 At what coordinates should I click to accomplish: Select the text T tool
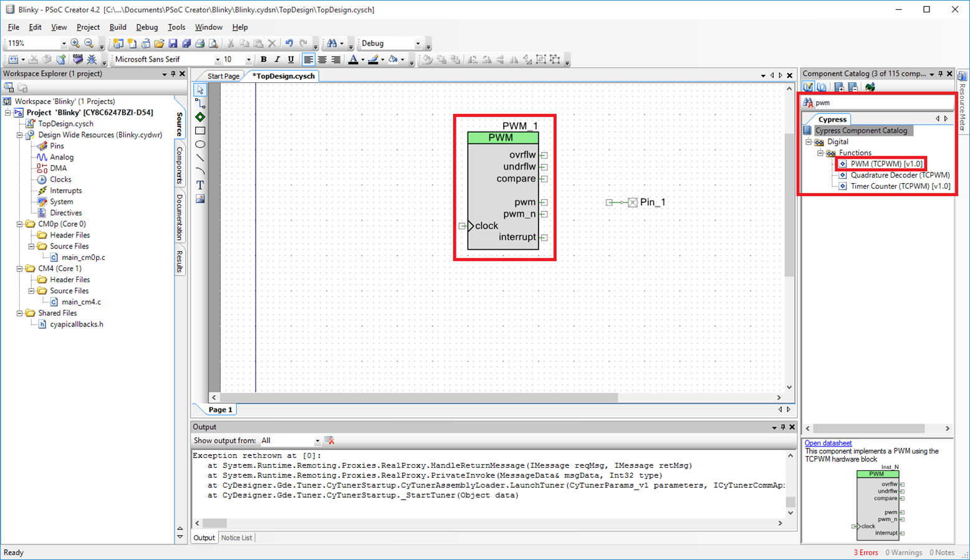200,185
